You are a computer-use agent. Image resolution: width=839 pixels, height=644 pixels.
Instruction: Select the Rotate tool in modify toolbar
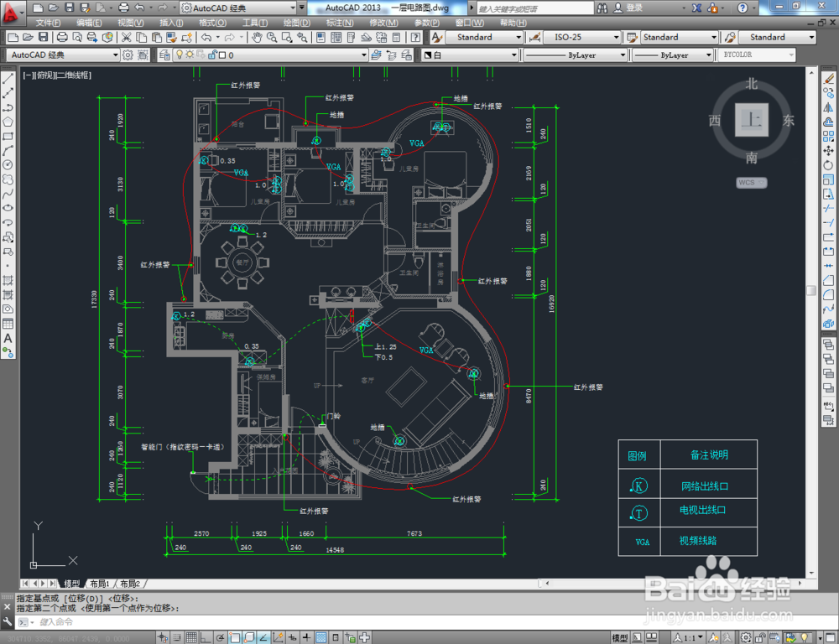(828, 165)
